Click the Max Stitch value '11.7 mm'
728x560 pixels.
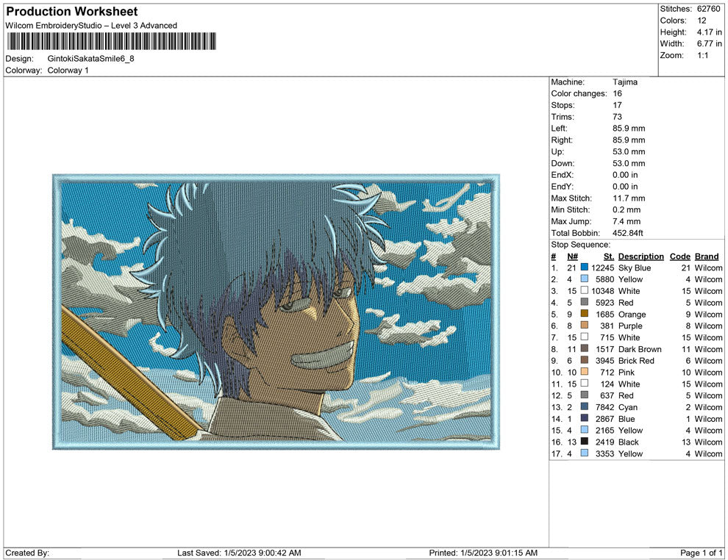point(629,198)
